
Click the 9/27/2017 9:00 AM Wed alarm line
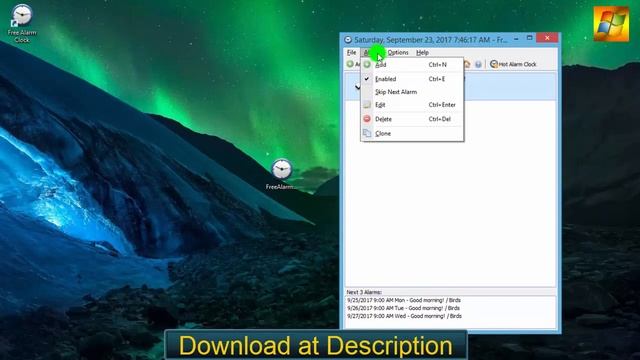404,316
